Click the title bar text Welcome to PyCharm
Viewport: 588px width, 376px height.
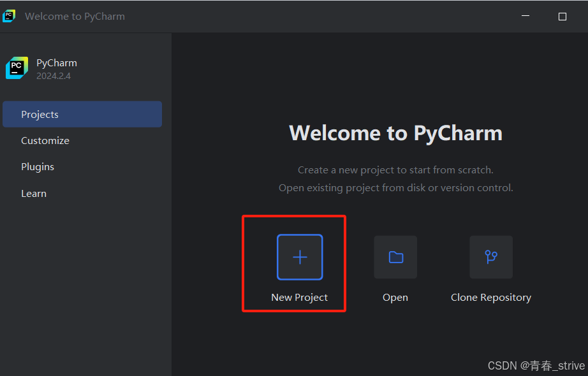tap(75, 17)
